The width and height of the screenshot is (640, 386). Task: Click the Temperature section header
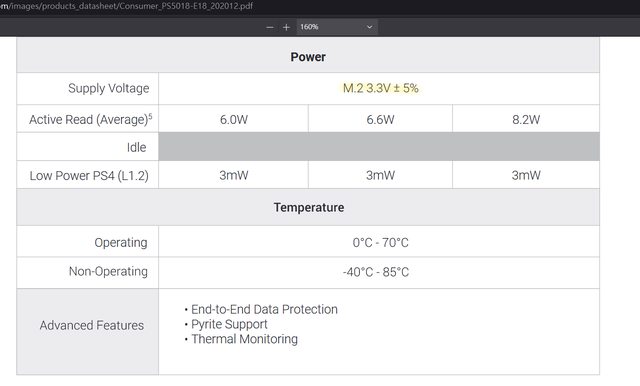[x=309, y=207]
